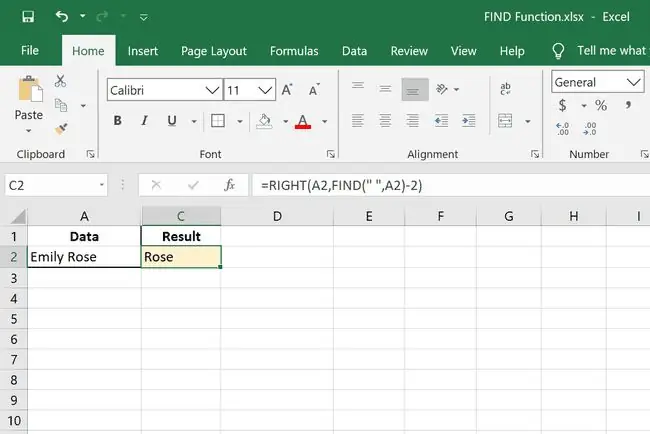Click the Redo arrow icon
The height and width of the screenshot is (434, 650).
point(102,17)
